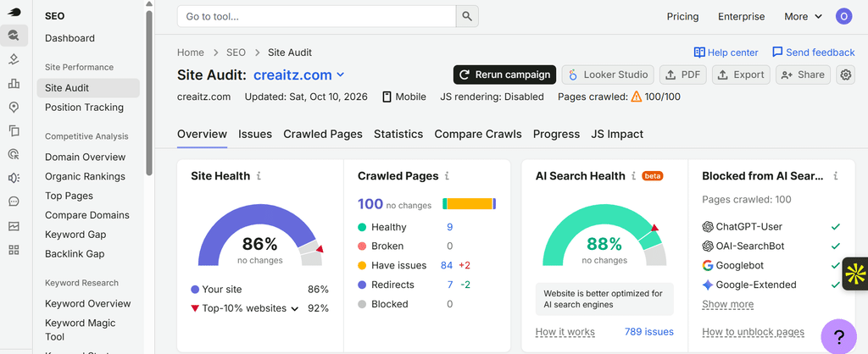Open the stacked pages icon in left rail
The height and width of the screenshot is (354, 868).
coord(14,130)
